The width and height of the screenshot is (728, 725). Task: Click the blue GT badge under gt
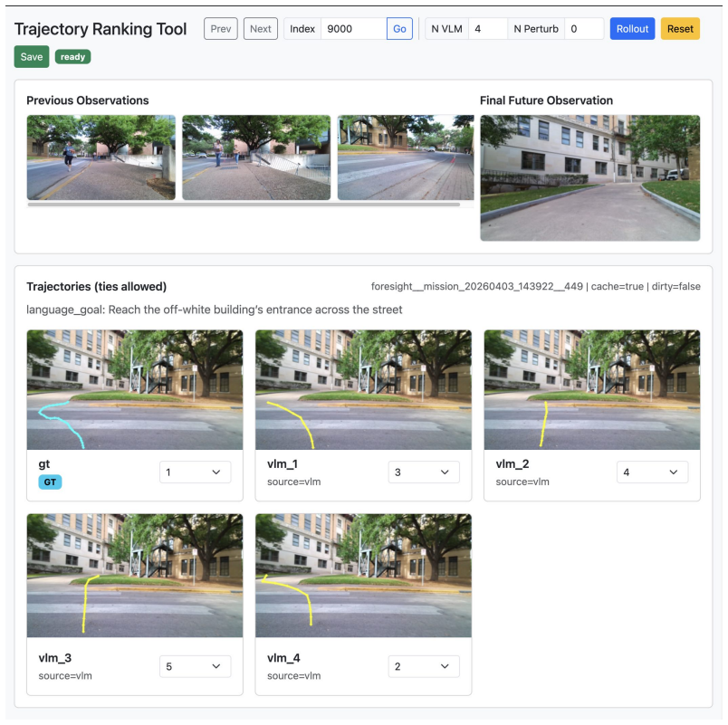point(50,482)
